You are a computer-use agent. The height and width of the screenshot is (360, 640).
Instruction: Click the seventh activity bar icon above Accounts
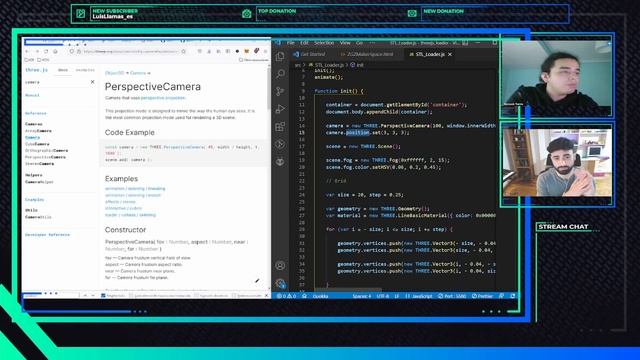tap(280, 161)
